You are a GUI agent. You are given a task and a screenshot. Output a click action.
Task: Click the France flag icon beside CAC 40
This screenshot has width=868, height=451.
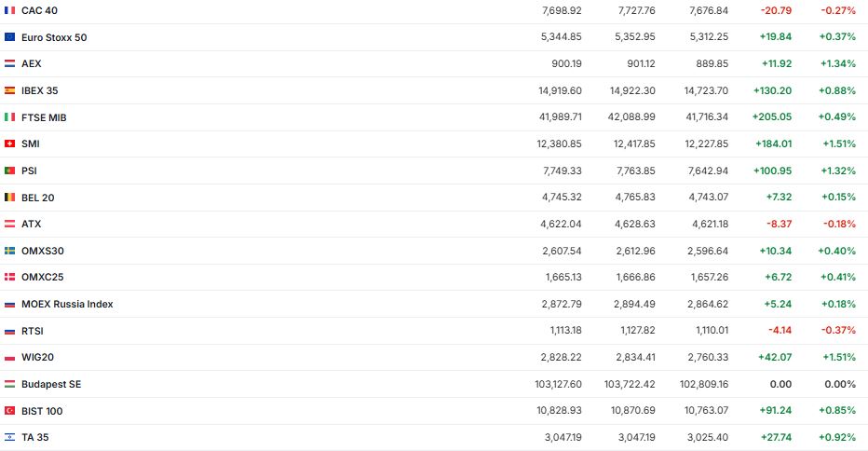[x=9, y=9]
